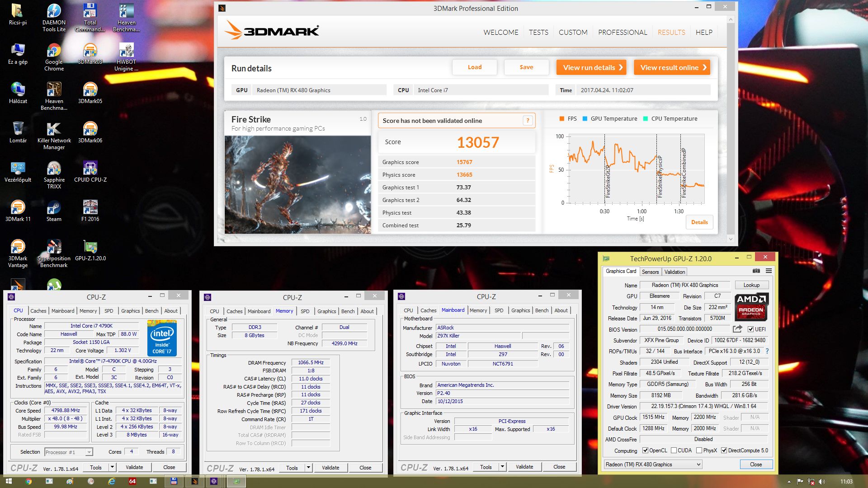Open the SPD tab in the Memory-tab CPU-Z window
The width and height of the screenshot is (868, 488).
[x=305, y=311]
